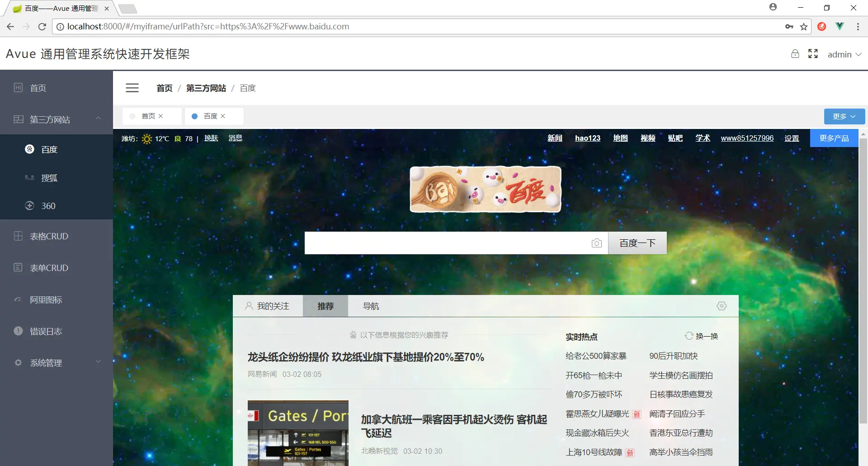Click the Gates airport news thumbnail
Viewport: 868px width, 466px height.
coord(298,433)
